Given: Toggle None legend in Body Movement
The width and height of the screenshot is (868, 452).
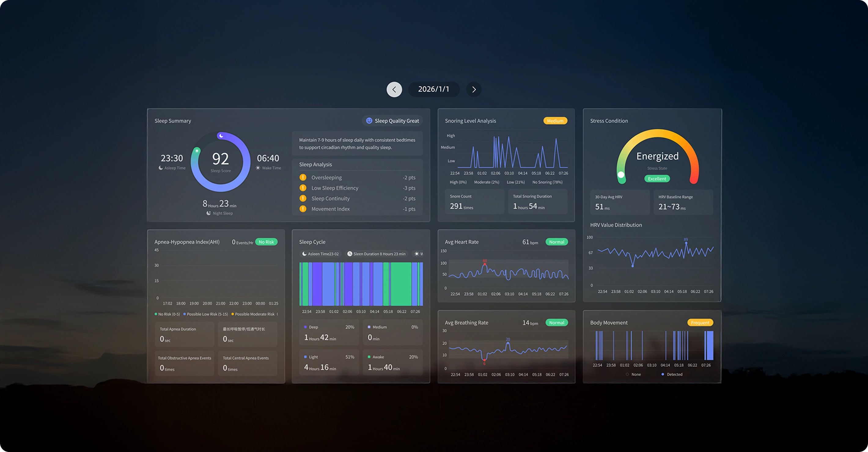Looking at the screenshot, I should click(634, 374).
